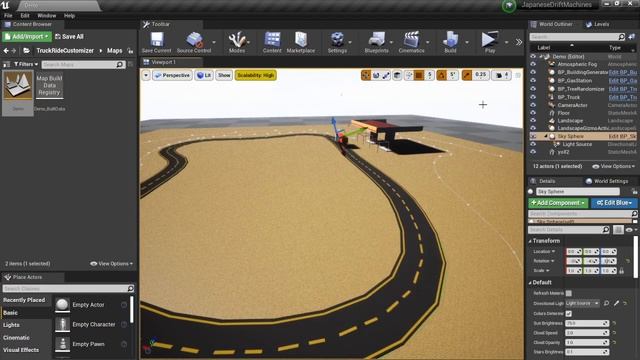
Task: Click the search icon in World Outliner
Action: 621,37
